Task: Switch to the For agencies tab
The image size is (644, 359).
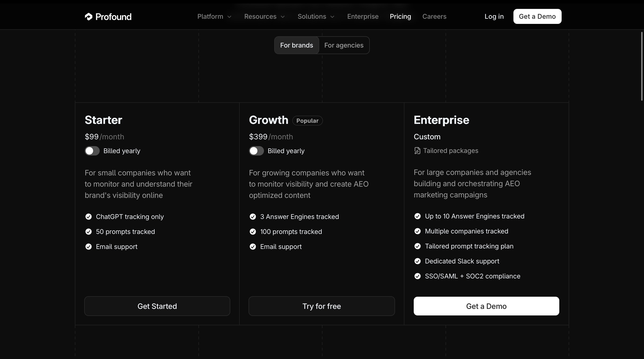Action: (344, 45)
